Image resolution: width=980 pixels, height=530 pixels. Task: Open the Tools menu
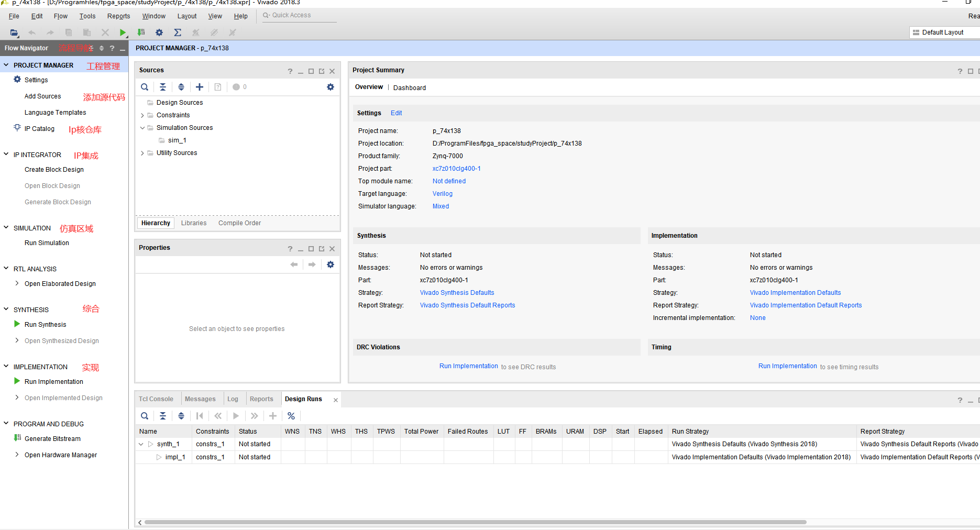87,16
